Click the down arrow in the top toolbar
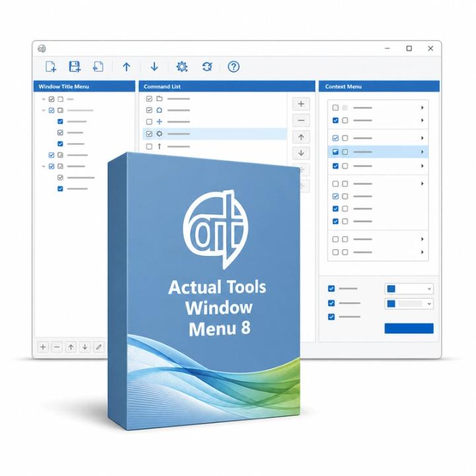 pos(154,67)
